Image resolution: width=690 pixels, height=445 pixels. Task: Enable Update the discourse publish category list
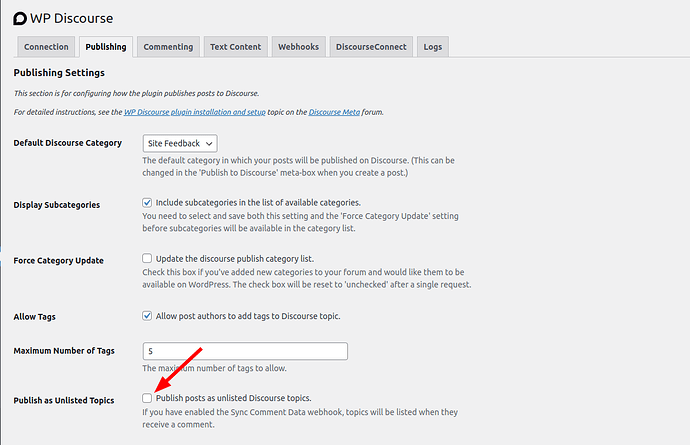coord(147,258)
